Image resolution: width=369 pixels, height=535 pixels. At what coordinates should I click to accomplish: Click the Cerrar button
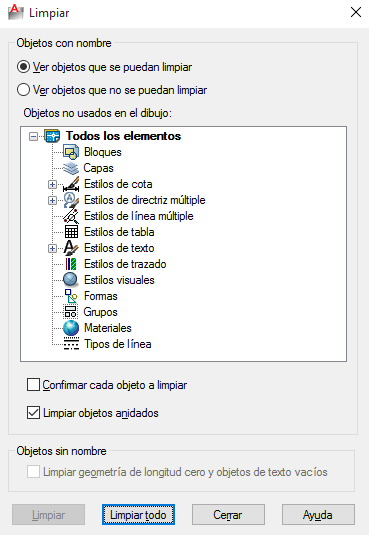click(x=228, y=515)
